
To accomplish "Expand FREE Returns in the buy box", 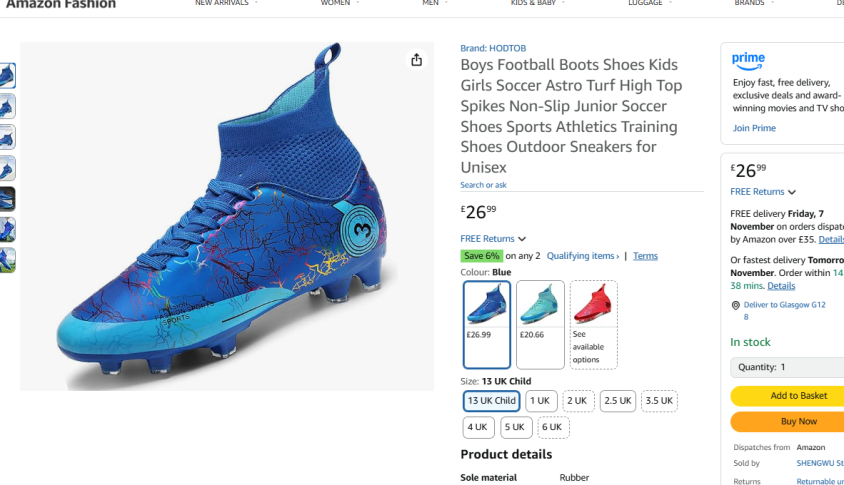I will (x=763, y=192).
